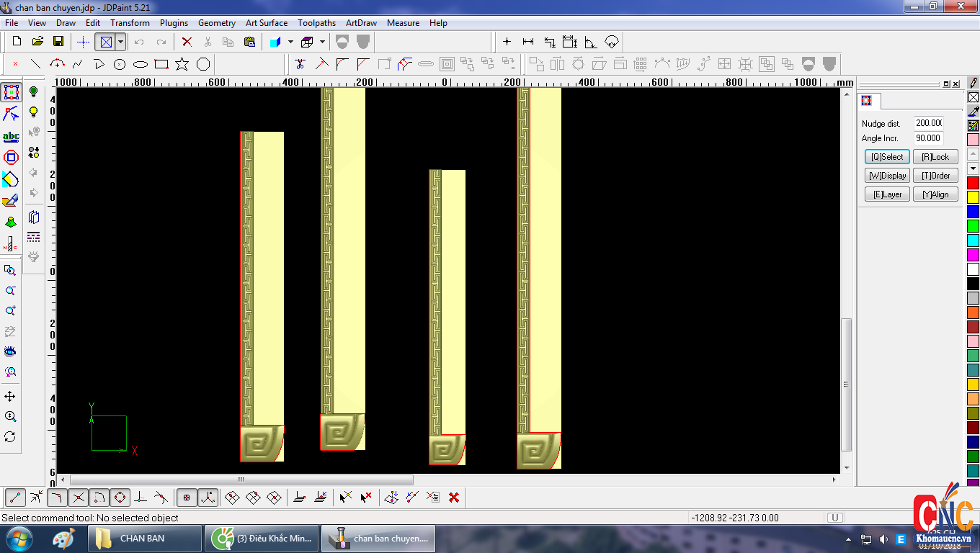Toggle the eye view display icon
The width and height of the screenshot is (980, 553).
[10, 351]
